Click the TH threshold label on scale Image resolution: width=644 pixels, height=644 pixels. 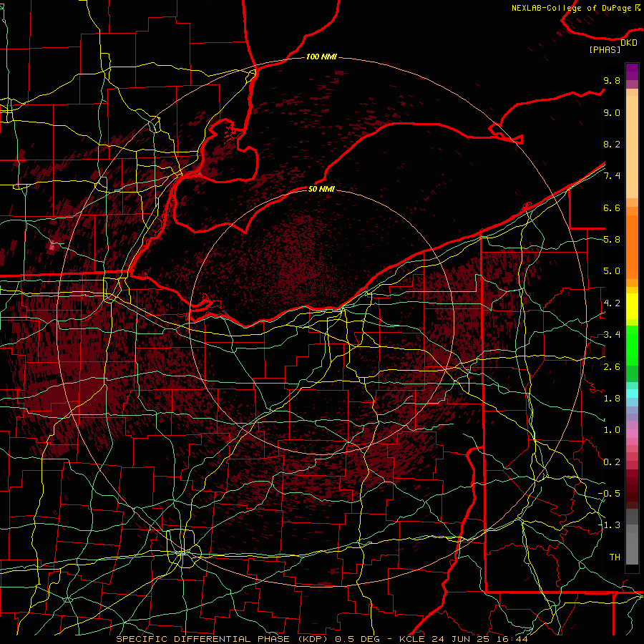pyautogui.click(x=615, y=557)
